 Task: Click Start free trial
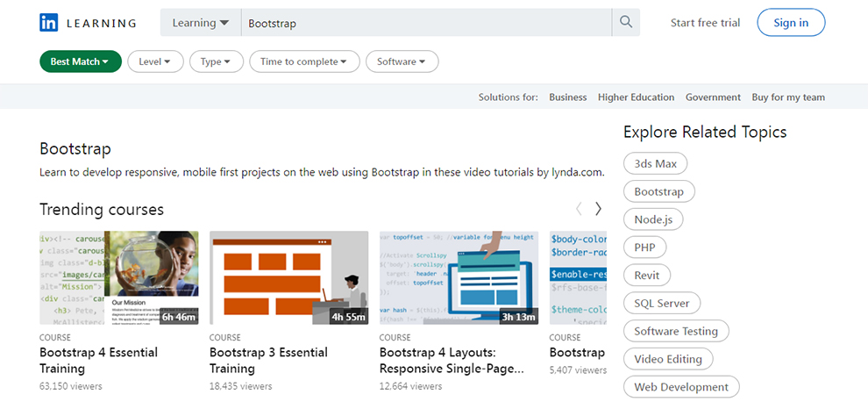click(x=705, y=23)
